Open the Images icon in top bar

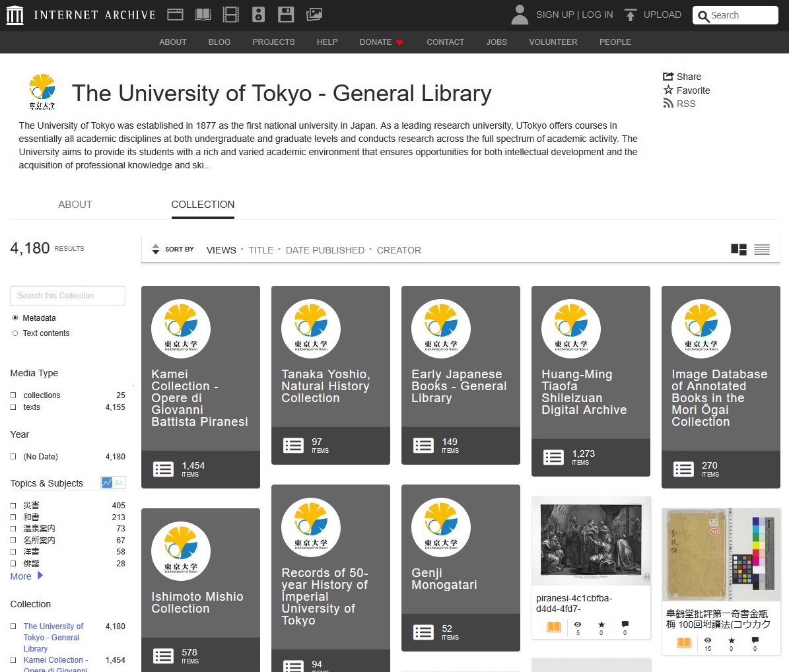pyautogui.click(x=314, y=15)
